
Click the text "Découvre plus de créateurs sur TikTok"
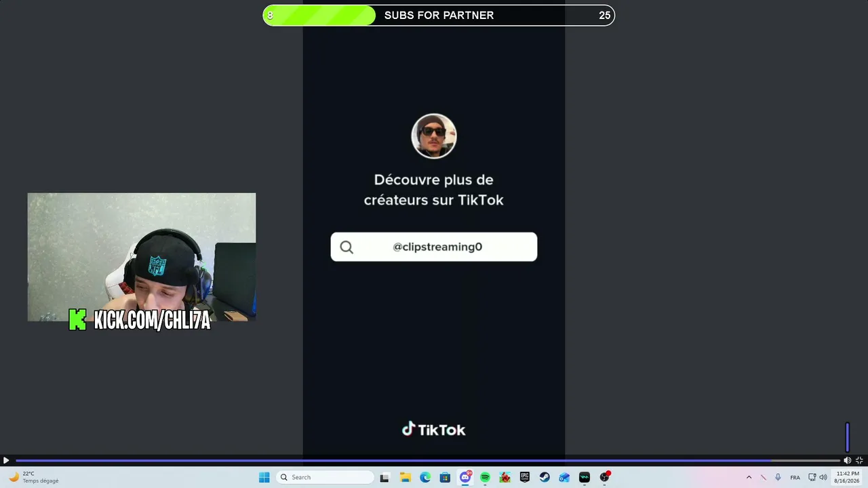(434, 190)
